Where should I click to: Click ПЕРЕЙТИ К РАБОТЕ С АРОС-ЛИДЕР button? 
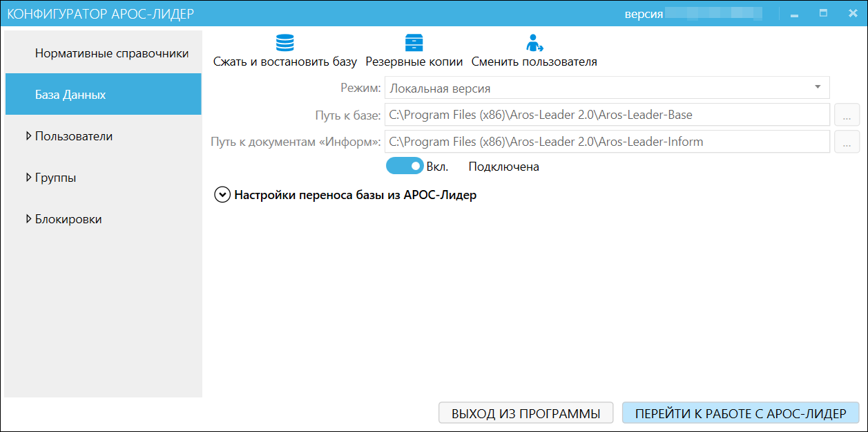coord(740,413)
